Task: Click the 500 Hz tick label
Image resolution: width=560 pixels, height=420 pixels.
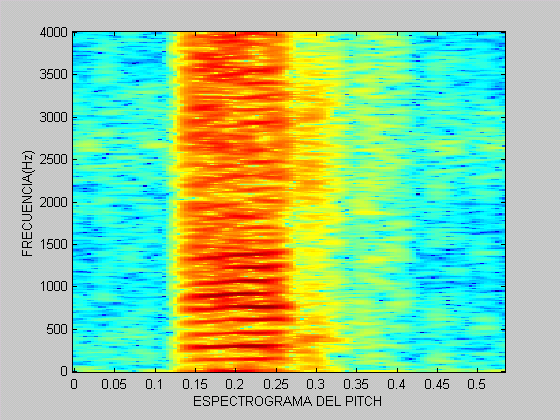Action: tap(57, 329)
